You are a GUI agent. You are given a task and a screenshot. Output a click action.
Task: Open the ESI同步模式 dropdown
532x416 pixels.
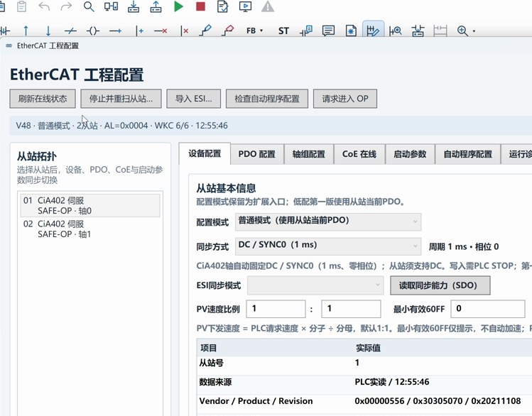tap(315, 285)
